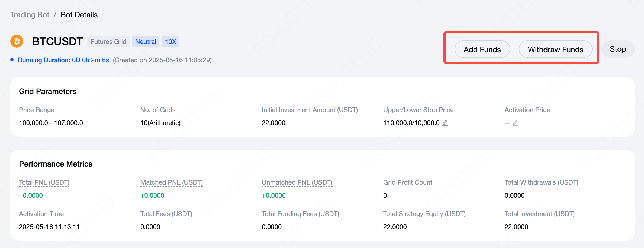The image size is (644, 248).
Task: Click the Performance Metrics heading
Action: coord(56,164)
